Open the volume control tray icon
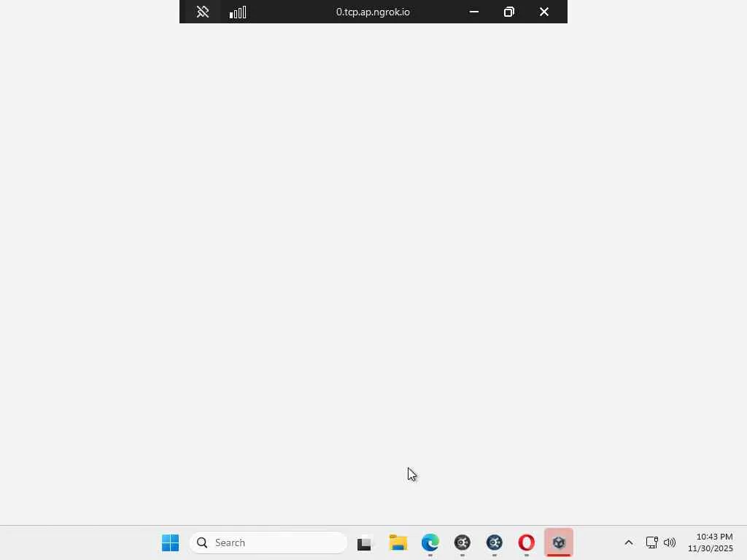 coord(670,542)
